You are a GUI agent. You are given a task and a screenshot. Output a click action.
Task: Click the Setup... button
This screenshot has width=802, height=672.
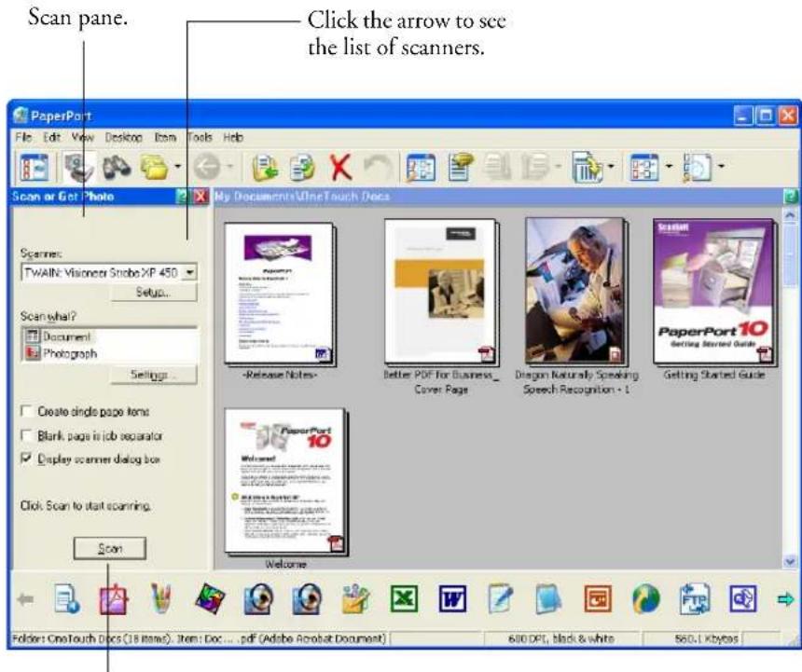tap(154, 292)
